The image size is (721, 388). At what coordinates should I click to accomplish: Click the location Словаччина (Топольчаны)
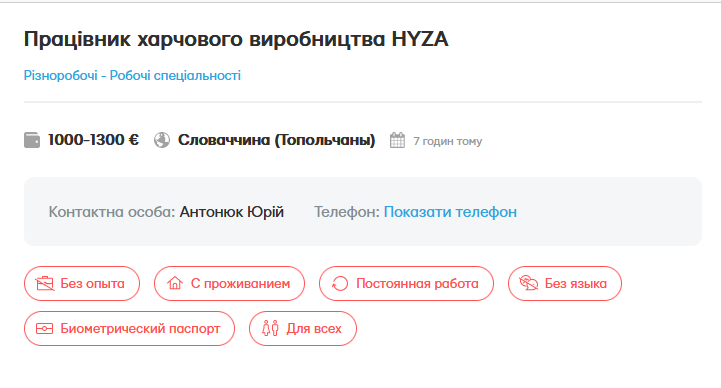[x=277, y=140]
